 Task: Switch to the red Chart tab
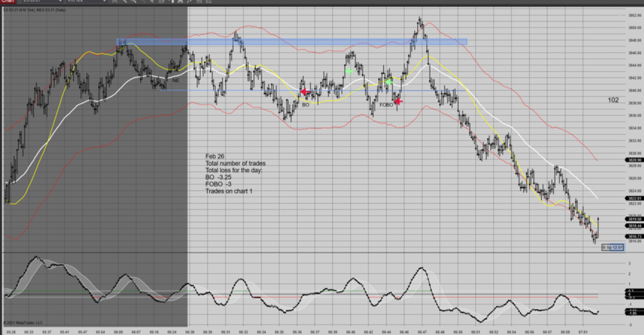pyautogui.click(x=8, y=2)
